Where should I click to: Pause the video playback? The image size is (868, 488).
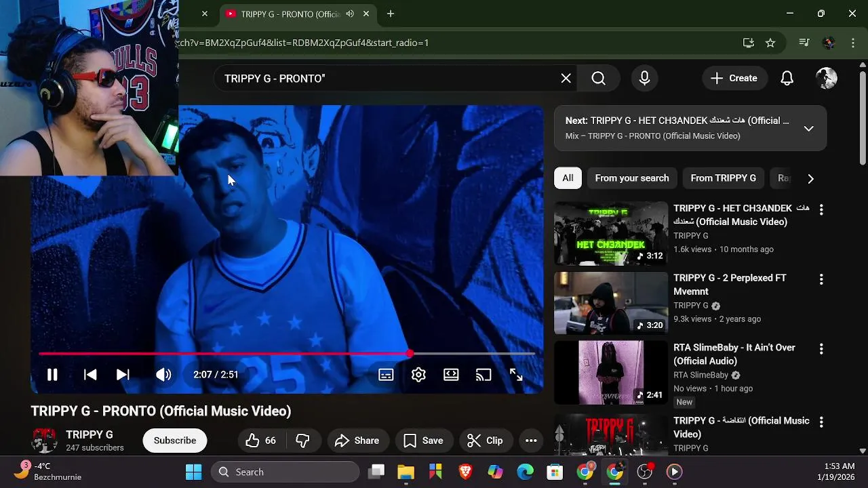click(x=52, y=375)
